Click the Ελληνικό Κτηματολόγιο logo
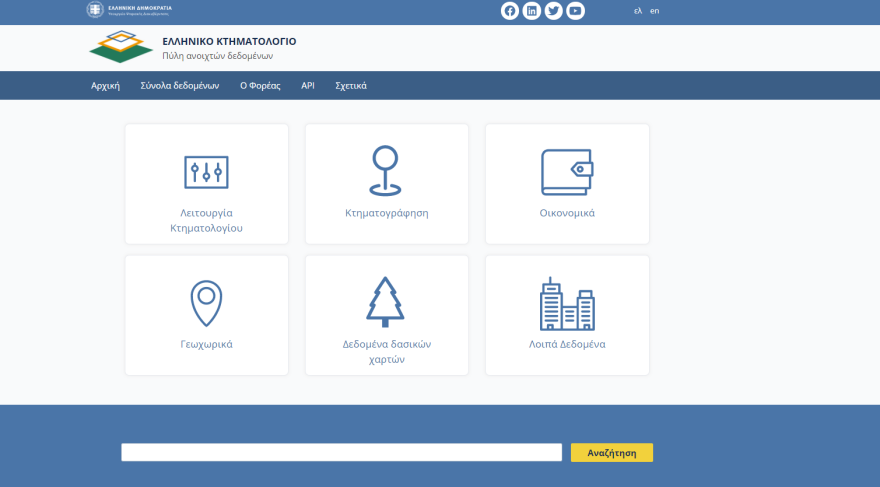Image resolution: width=880 pixels, height=487 pixels. (122, 47)
